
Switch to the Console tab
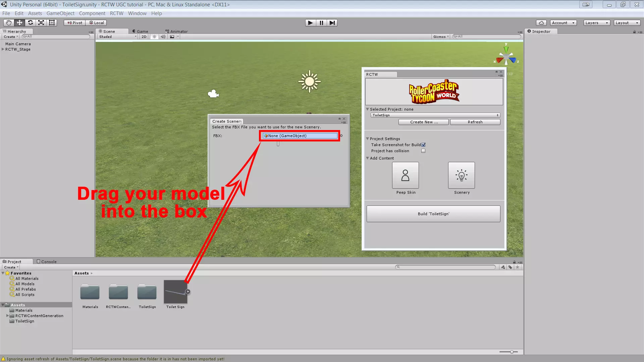[x=47, y=262]
